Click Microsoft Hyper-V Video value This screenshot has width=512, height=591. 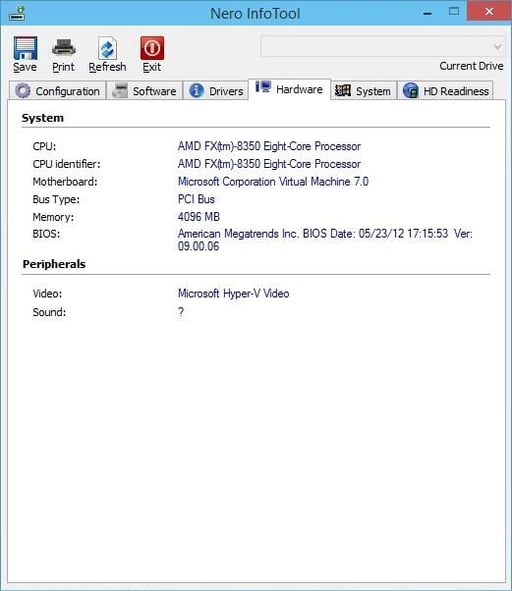point(233,293)
